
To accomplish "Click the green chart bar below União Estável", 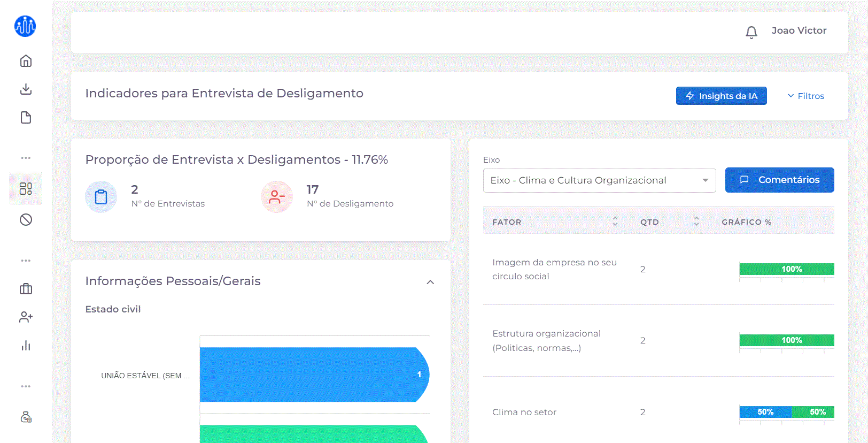I will 314,434.
